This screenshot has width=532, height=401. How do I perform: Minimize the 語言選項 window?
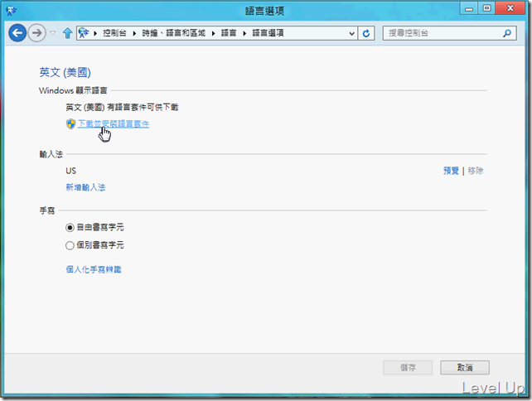469,8
